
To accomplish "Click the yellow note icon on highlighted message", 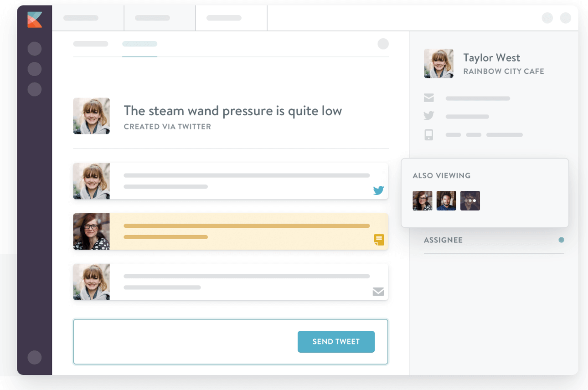I will pyautogui.click(x=379, y=240).
